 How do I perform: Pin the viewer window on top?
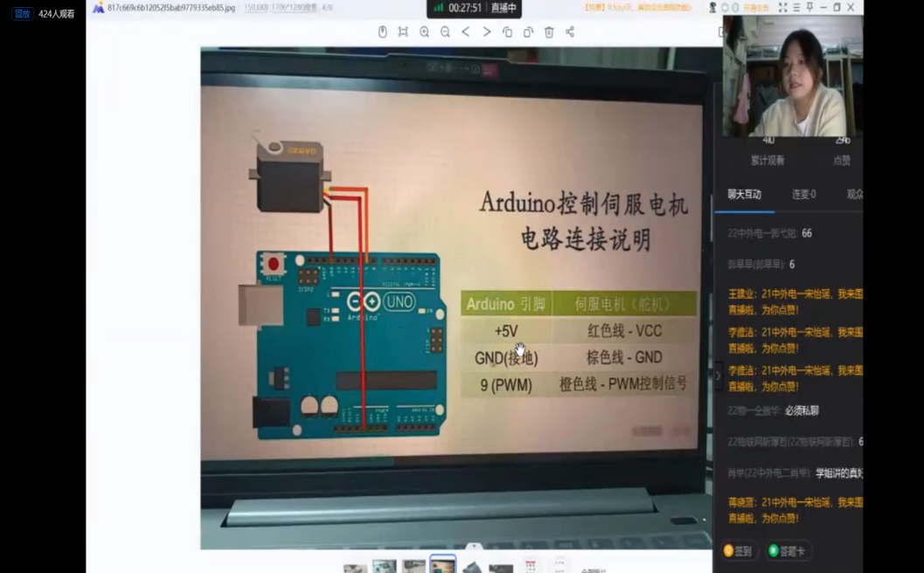pos(809,8)
